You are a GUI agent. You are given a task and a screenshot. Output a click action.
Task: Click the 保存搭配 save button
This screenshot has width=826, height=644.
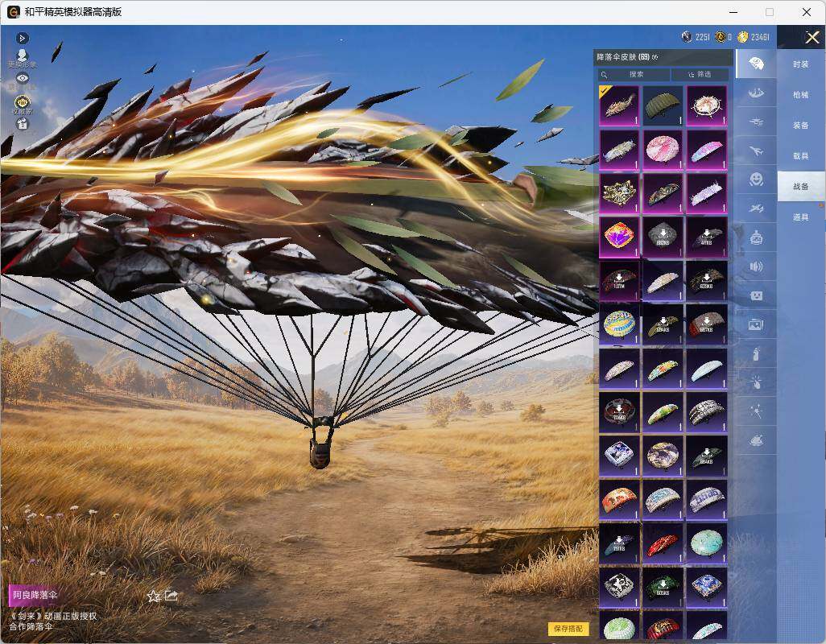(568, 629)
